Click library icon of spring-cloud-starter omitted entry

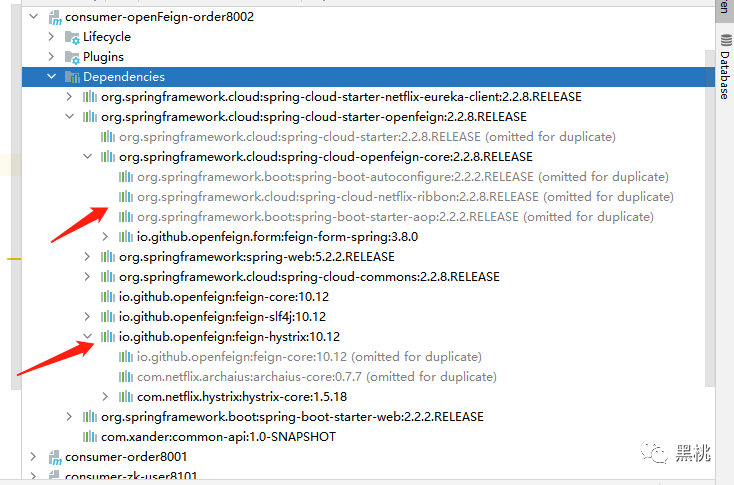(108, 137)
